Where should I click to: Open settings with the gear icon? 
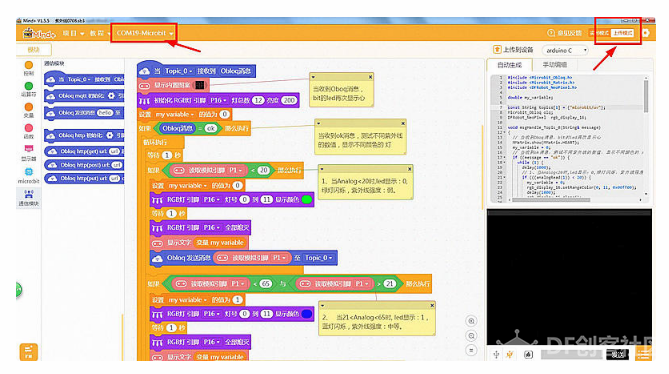(x=646, y=33)
